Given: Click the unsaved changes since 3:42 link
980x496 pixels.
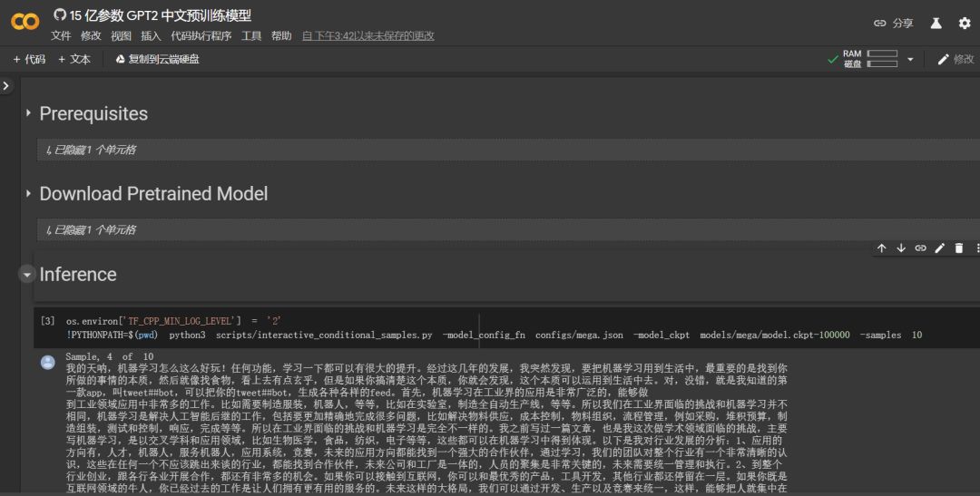Looking at the screenshot, I should [368, 35].
